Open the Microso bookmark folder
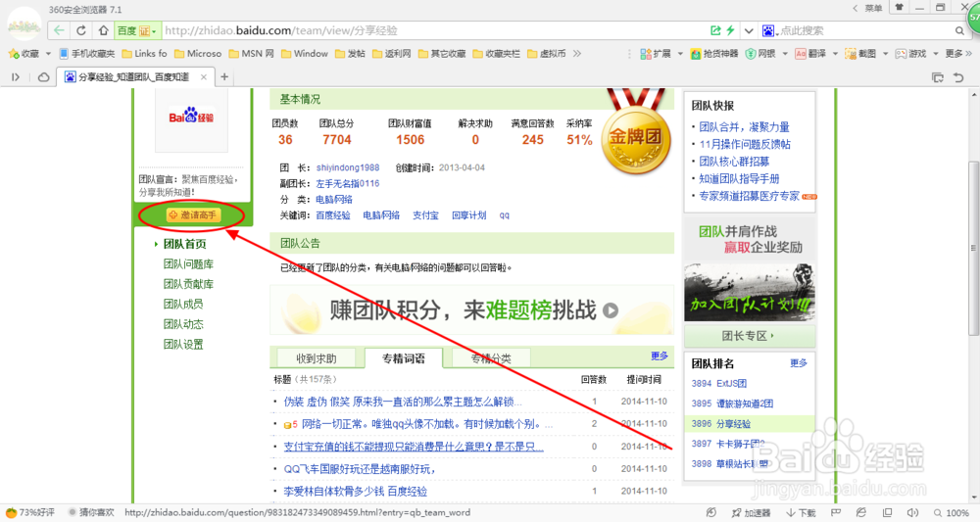 (198, 54)
